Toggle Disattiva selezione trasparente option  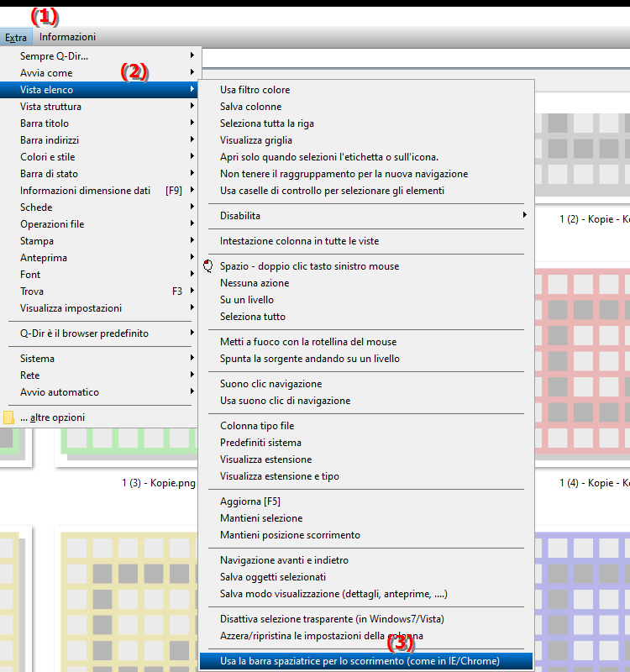[366, 619]
